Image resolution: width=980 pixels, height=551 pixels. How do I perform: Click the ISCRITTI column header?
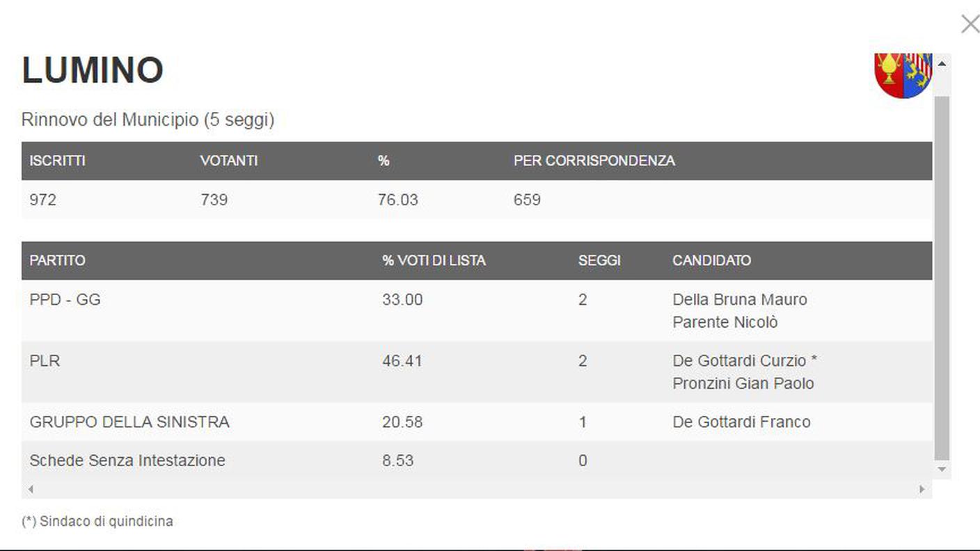[57, 161]
